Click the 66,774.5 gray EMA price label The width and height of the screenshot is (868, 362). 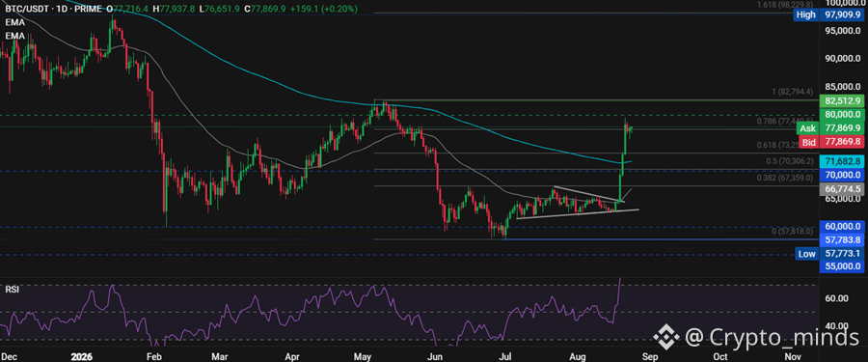(x=842, y=189)
